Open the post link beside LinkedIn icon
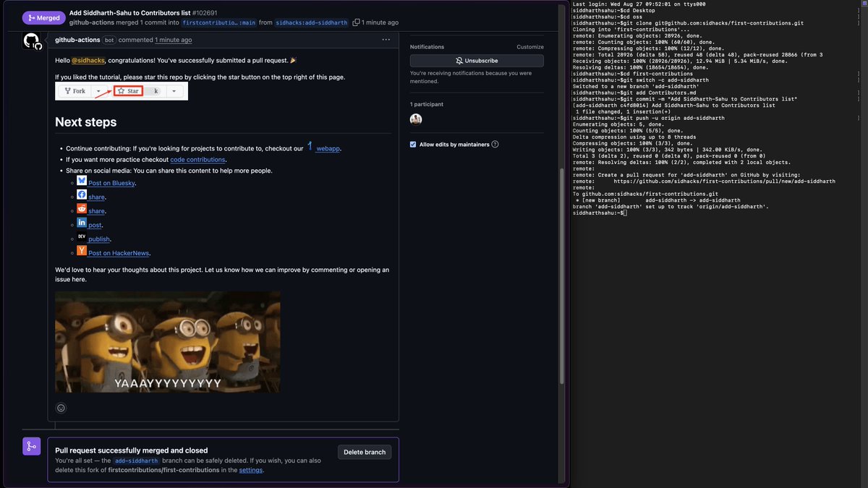 pyautogui.click(x=95, y=226)
